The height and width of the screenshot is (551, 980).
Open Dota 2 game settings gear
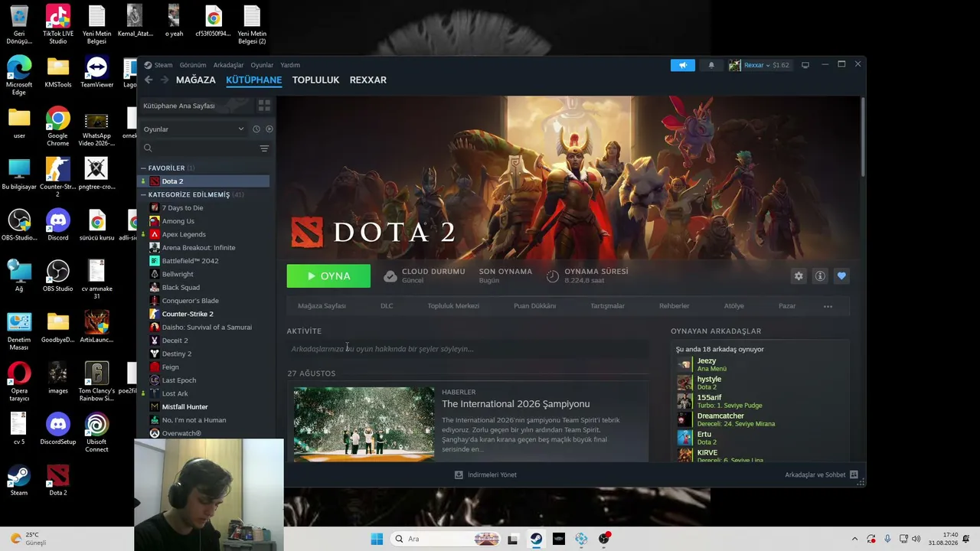(799, 276)
